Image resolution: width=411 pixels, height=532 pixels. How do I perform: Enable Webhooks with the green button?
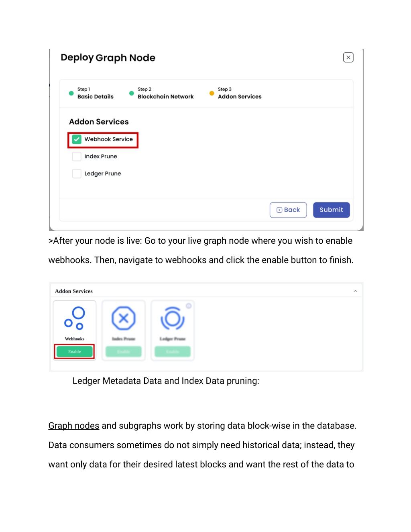(x=75, y=352)
